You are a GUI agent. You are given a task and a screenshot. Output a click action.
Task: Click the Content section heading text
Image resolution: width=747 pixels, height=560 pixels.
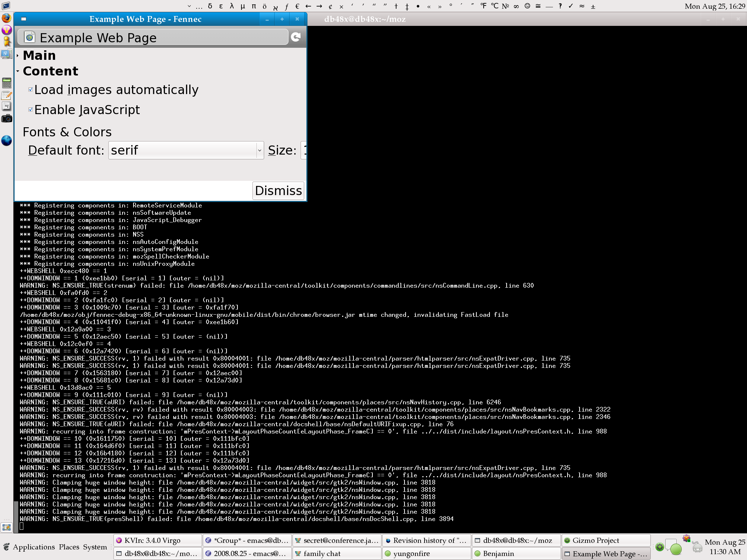51,71
